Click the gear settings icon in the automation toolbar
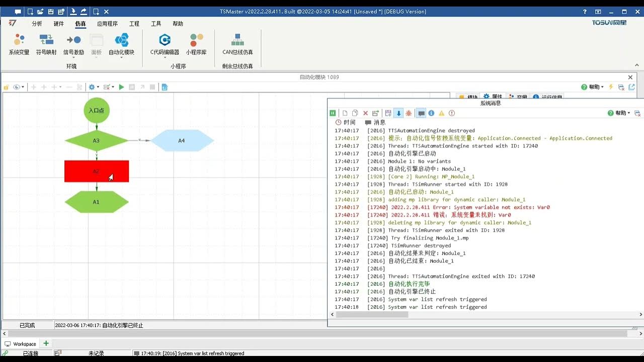The image size is (644, 362). pyautogui.click(x=92, y=87)
